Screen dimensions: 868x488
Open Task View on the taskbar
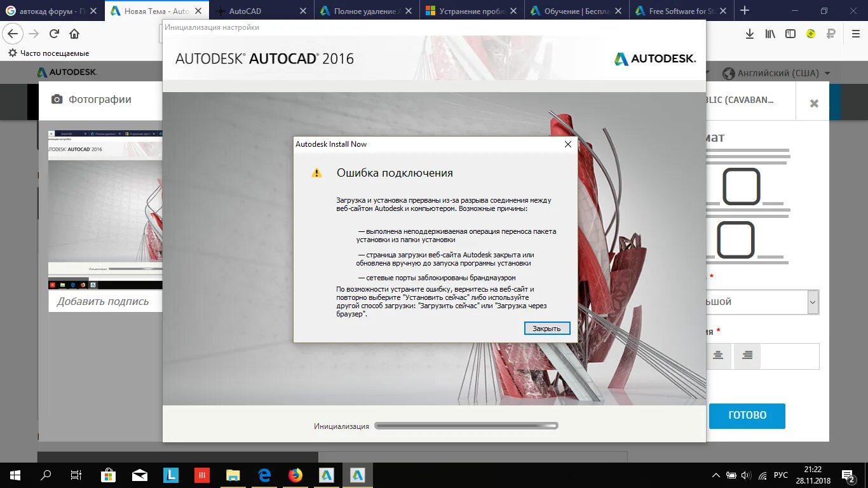(x=76, y=475)
